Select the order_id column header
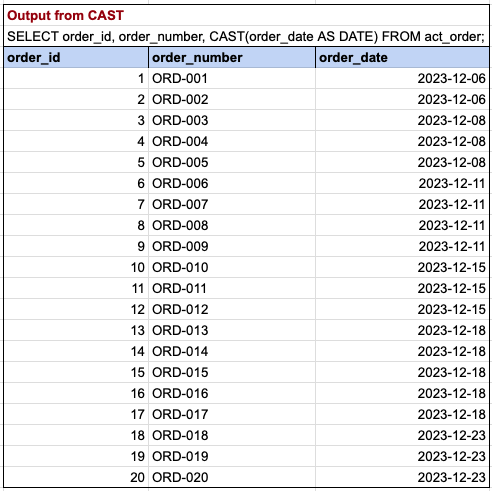 click(76, 58)
